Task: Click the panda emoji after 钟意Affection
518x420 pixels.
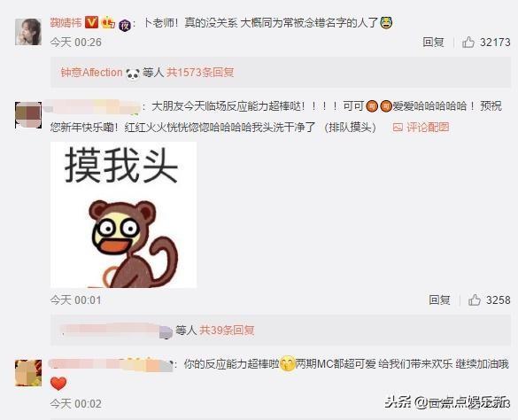Action: (133, 74)
